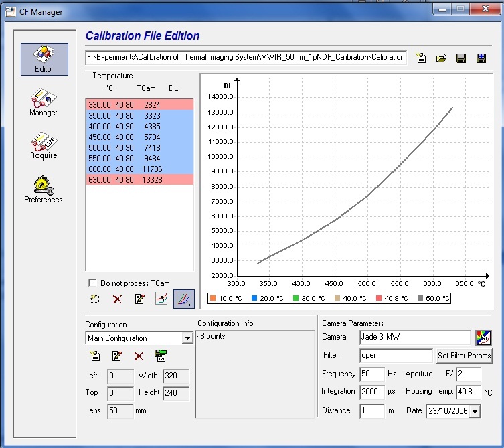
Task: Save the calibration file
Action: [461, 58]
